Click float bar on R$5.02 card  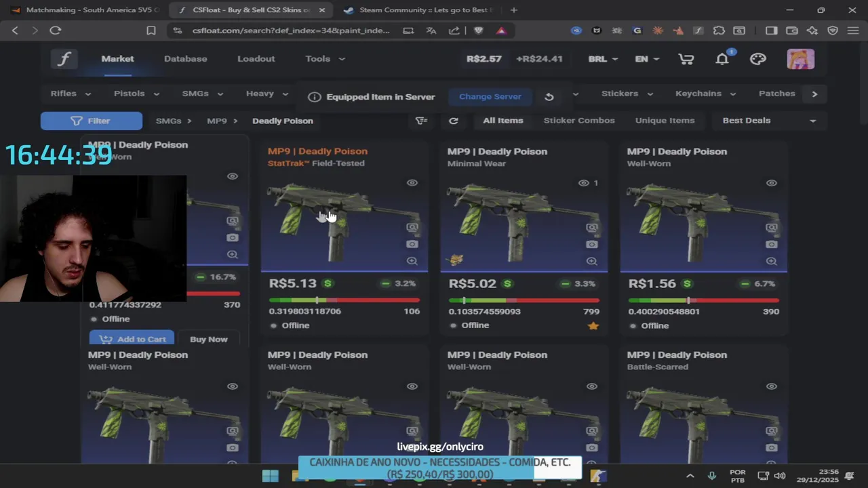coord(524,300)
